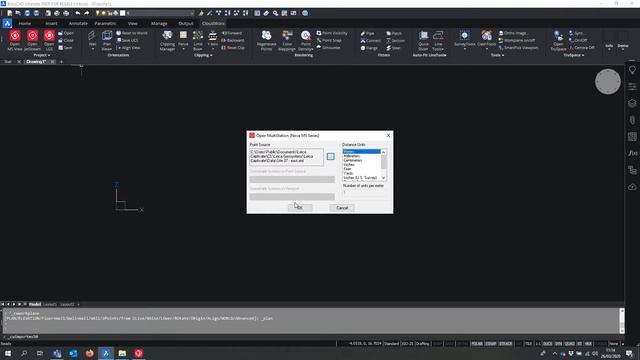
Task: Click the cloud icon on right sidebar
Action: pos(632,187)
